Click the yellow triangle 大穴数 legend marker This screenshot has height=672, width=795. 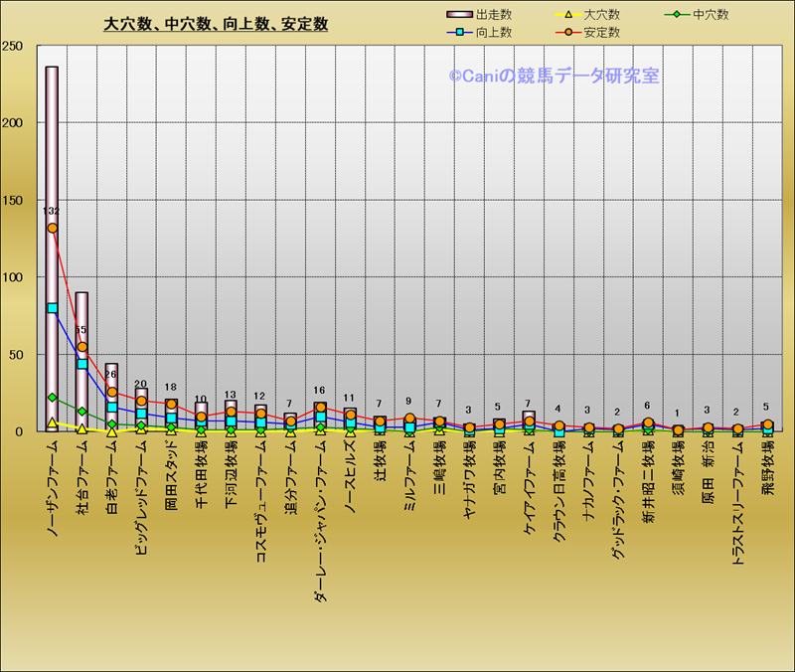click(x=567, y=15)
